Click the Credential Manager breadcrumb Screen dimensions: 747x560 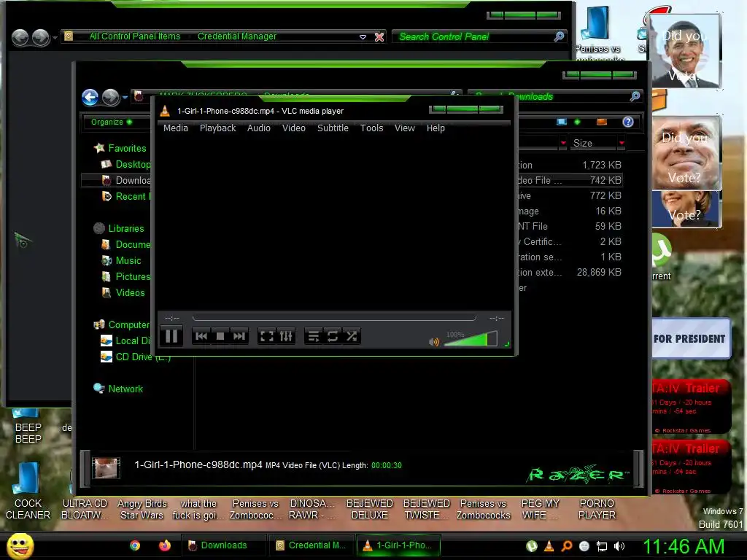[x=237, y=36]
